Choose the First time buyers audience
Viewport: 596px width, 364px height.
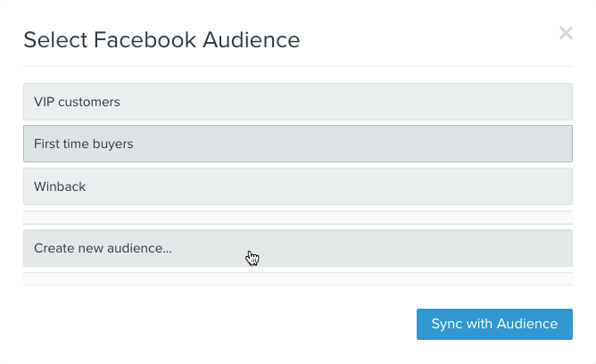click(297, 144)
